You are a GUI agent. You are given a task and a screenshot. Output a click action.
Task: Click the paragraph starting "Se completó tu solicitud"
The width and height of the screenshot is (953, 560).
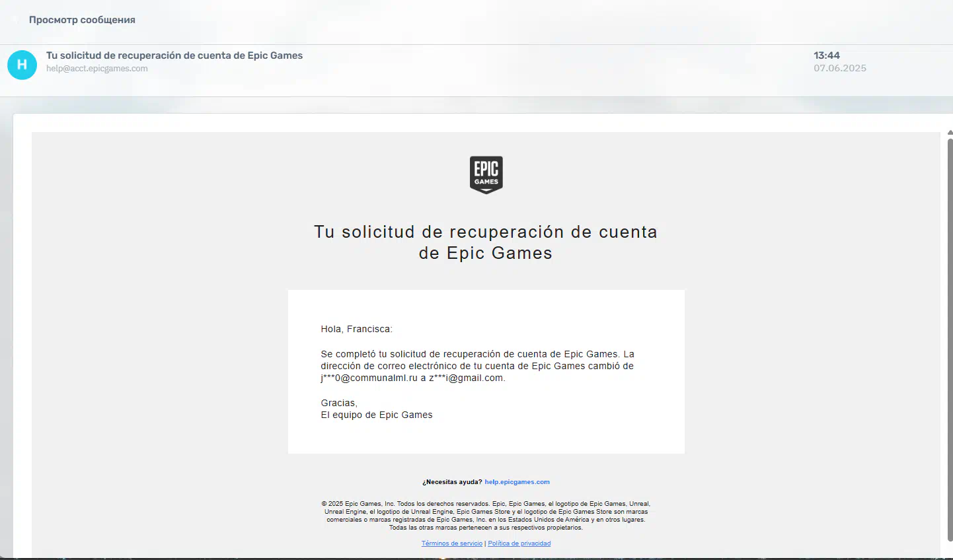point(478,366)
